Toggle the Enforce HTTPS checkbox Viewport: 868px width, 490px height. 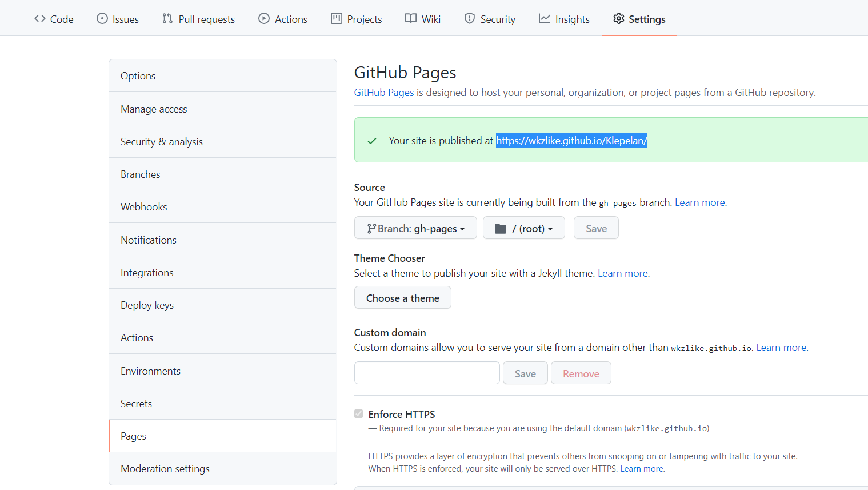pyautogui.click(x=359, y=414)
